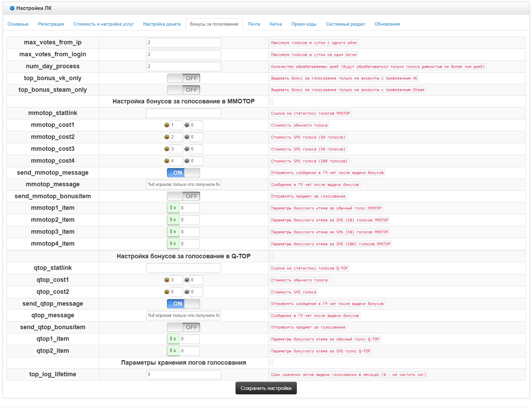Click the gear icon next to Настройки ЛК
This screenshot has width=532, height=408.
tap(12, 8)
